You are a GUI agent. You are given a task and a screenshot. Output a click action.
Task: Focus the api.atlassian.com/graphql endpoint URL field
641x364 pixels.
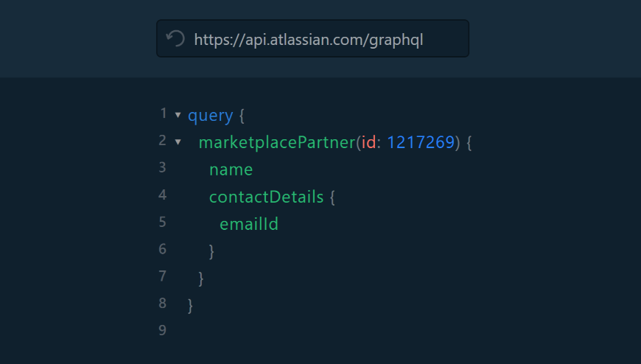point(309,39)
